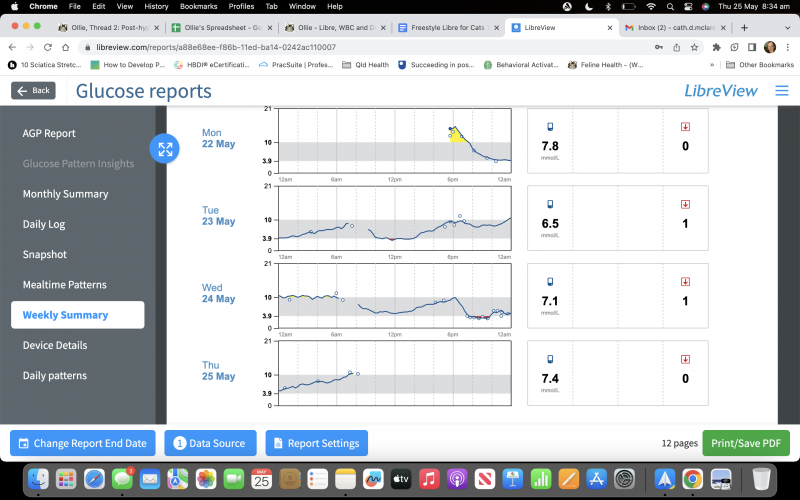Viewport: 800px width, 500px height.
Task: Click the green Print/Save PDF button
Action: (745, 443)
